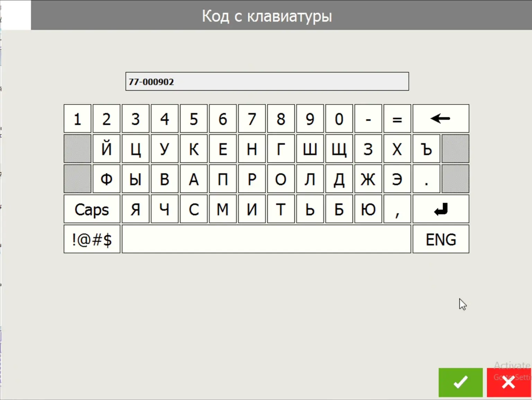Open the !@#$ symbols keyboard
This screenshot has width=532, height=400.
point(92,239)
